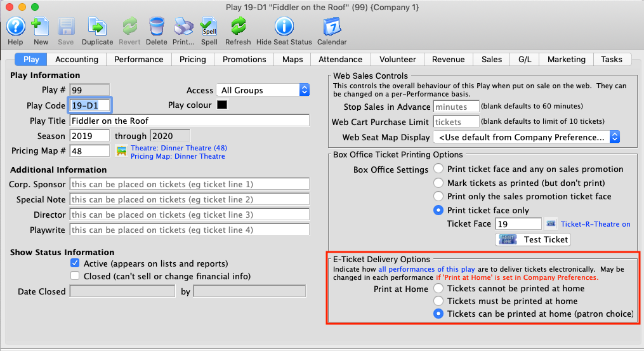Go to the Tasks tab
Viewport: 644px width, 351px height.
(612, 59)
